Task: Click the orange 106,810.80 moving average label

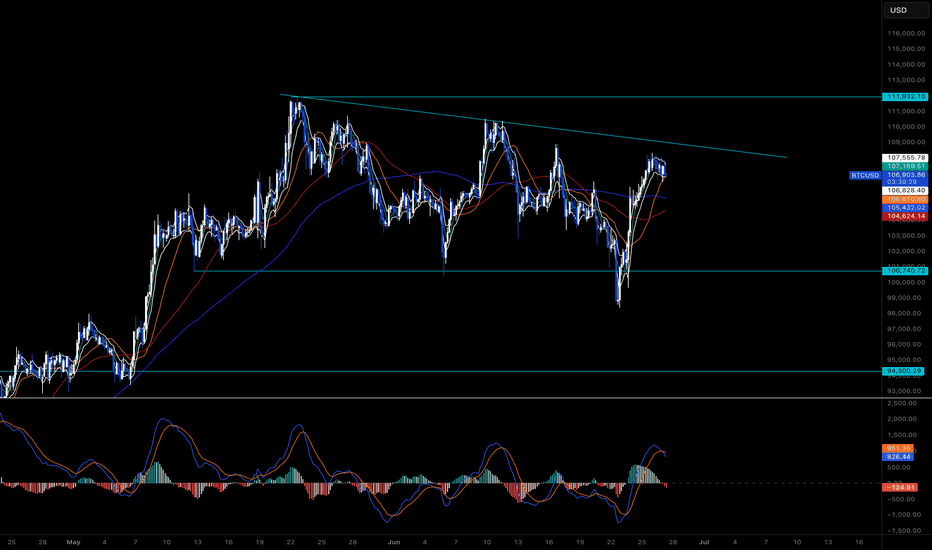Action: (905, 199)
